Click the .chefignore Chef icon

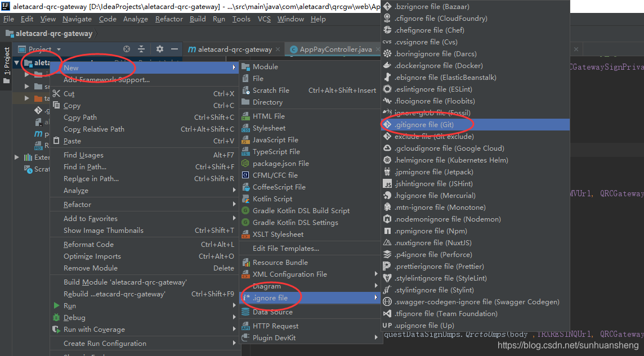tap(387, 30)
